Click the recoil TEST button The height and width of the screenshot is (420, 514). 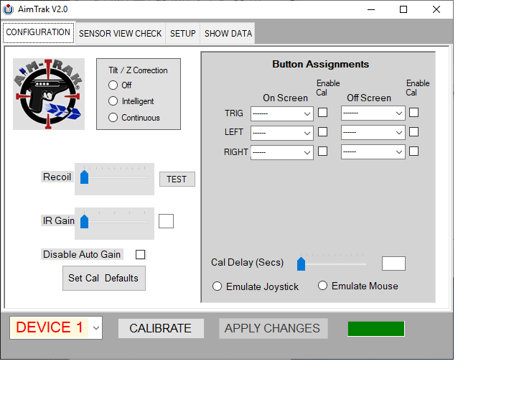[x=177, y=179]
